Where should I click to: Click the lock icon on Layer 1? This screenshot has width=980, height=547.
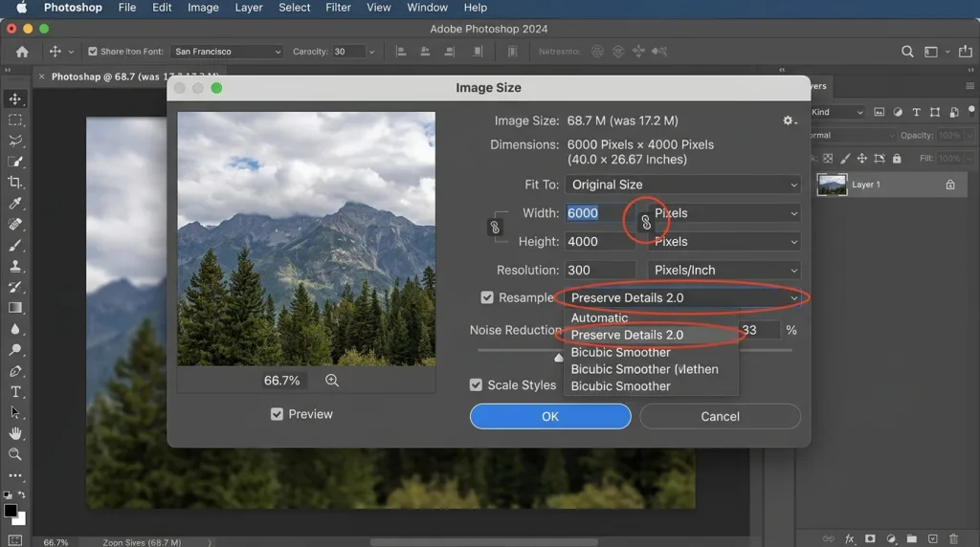tap(950, 185)
